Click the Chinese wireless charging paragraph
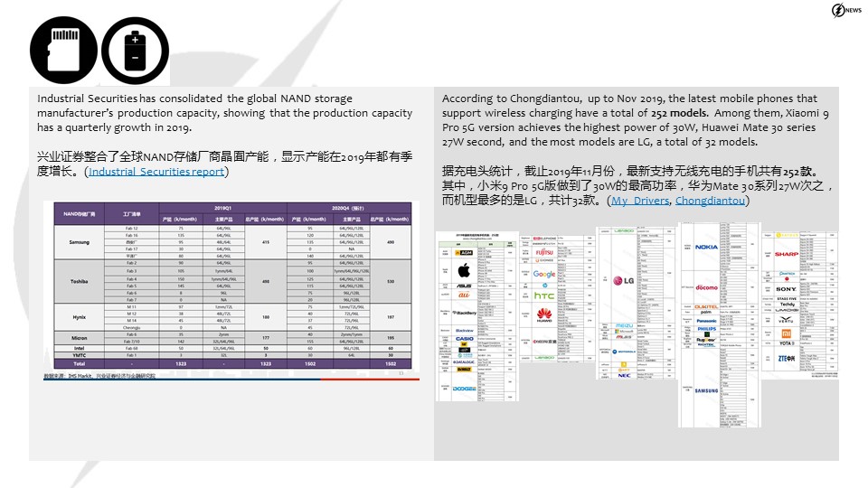Screen dimensions: 868x488 pyautogui.click(x=637, y=186)
